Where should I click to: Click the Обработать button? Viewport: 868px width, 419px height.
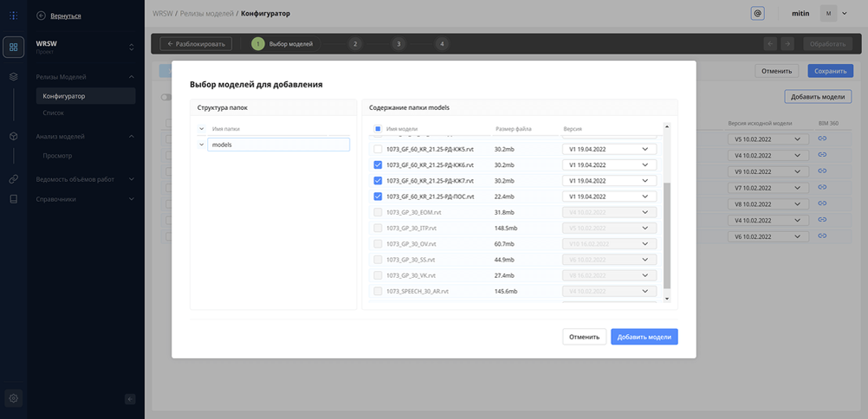click(x=827, y=44)
